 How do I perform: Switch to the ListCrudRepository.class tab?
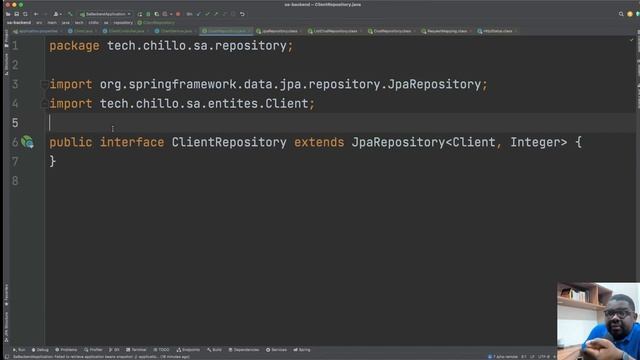click(335, 31)
